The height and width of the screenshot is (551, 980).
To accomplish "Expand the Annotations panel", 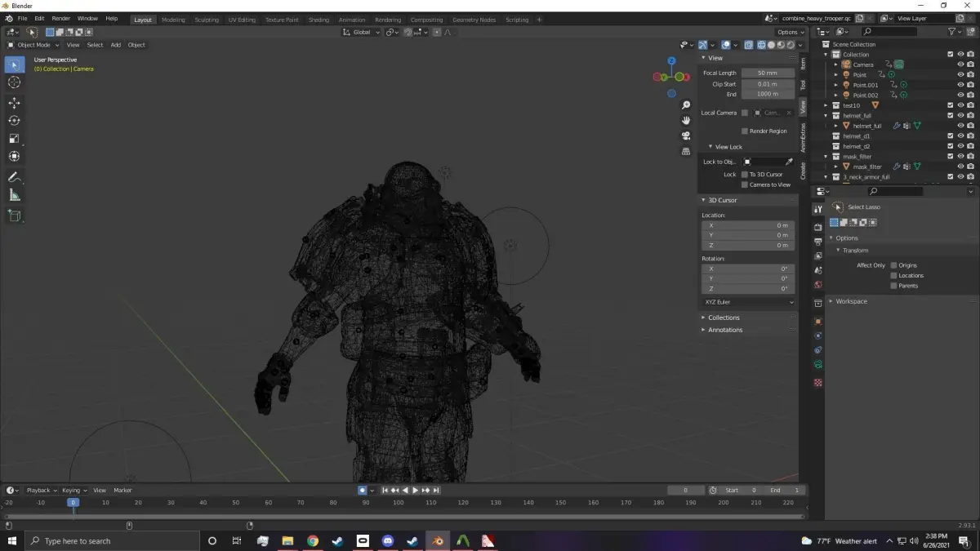I will (x=725, y=330).
